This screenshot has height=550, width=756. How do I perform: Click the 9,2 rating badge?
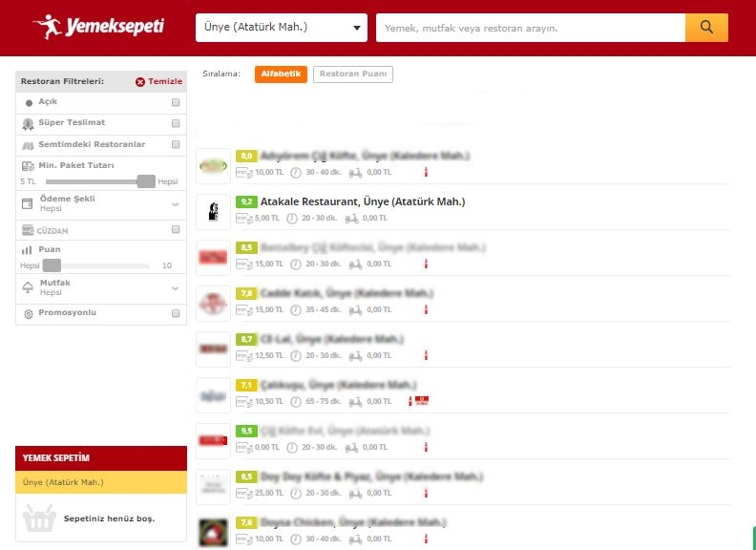tap(246, 201)
